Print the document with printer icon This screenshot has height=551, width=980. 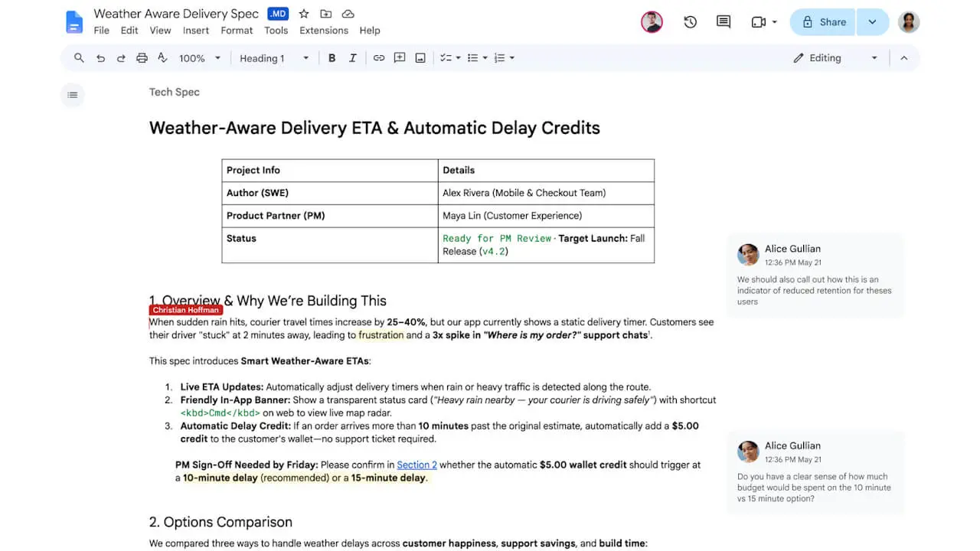(142, 58)
